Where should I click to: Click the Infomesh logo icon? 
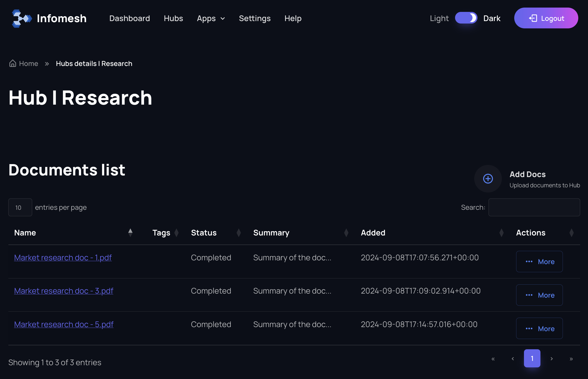coord(21,18)
